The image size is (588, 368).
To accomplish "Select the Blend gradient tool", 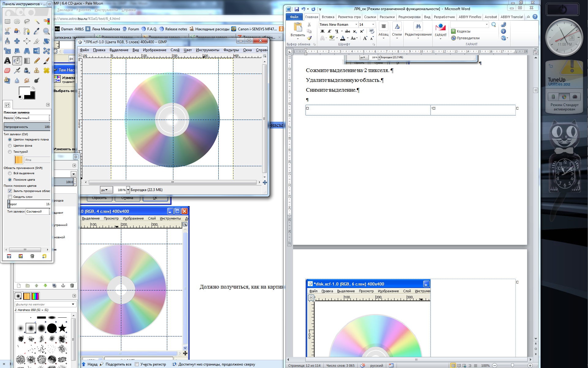I will coord(27,61).
